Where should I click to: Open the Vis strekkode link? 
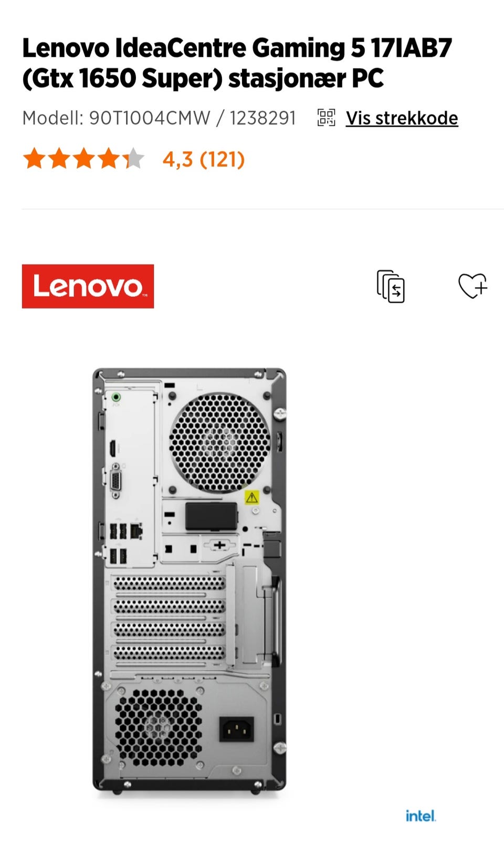point(402,118)
